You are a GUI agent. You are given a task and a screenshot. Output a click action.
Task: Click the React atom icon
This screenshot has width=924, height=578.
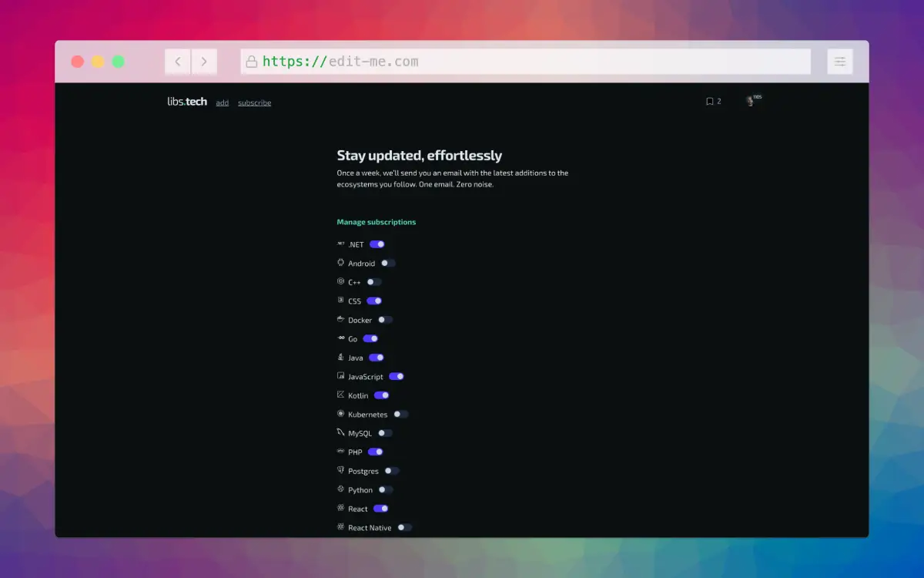coord(340,509)
